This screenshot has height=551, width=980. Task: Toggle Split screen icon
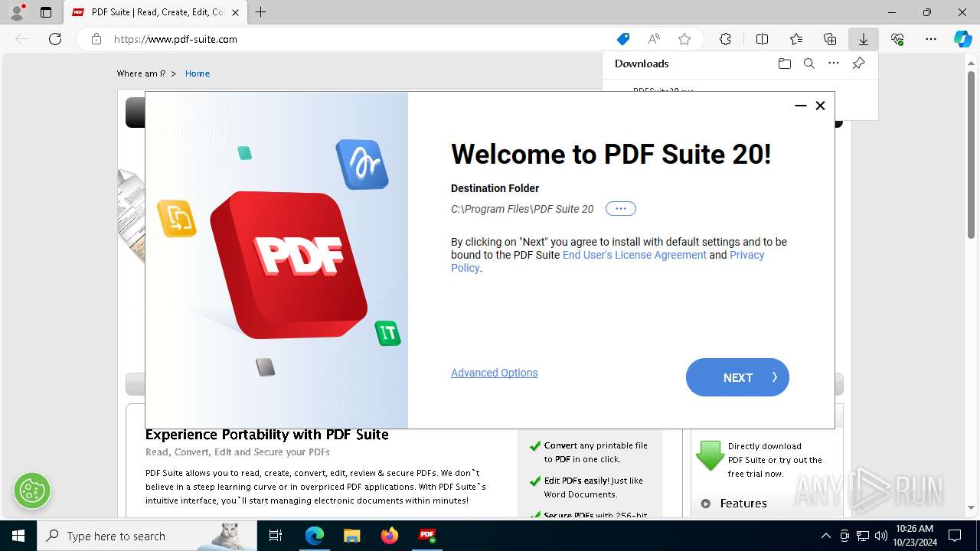pyautogui.click(x=762, y=39)
